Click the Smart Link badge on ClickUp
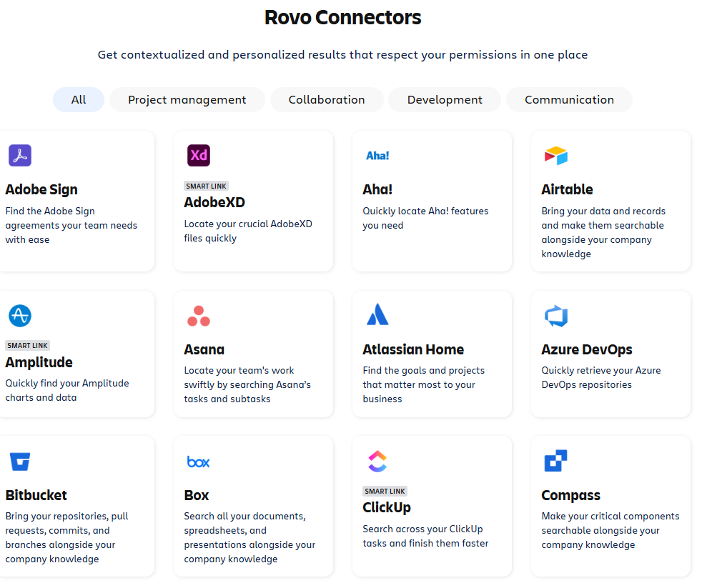 [385, 491]
